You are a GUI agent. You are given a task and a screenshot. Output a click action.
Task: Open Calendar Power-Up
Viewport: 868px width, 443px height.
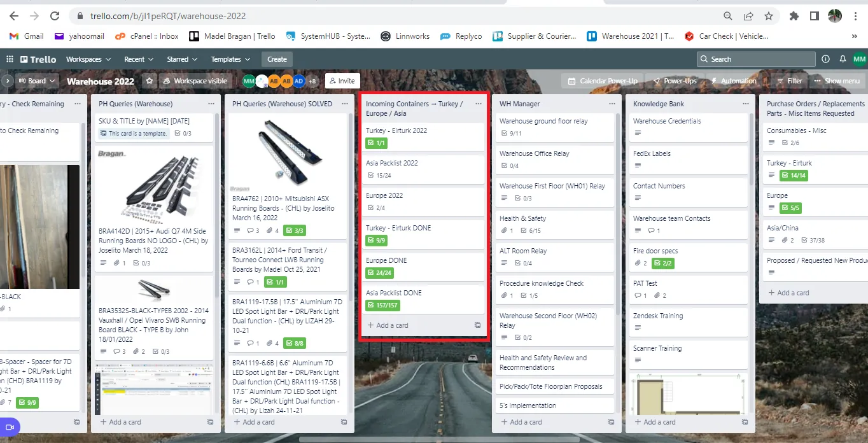point(602,81)
